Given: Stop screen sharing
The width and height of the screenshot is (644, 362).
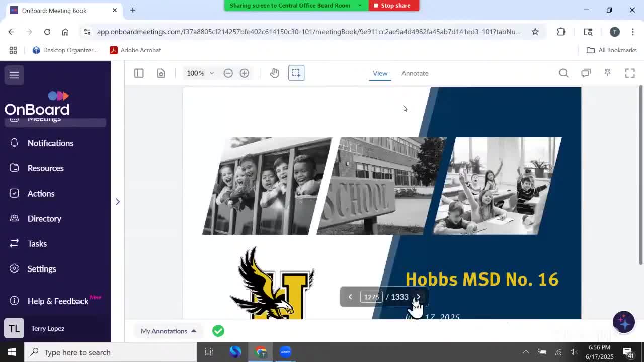Looking at the screenshot, I should [x=393, y=6].
